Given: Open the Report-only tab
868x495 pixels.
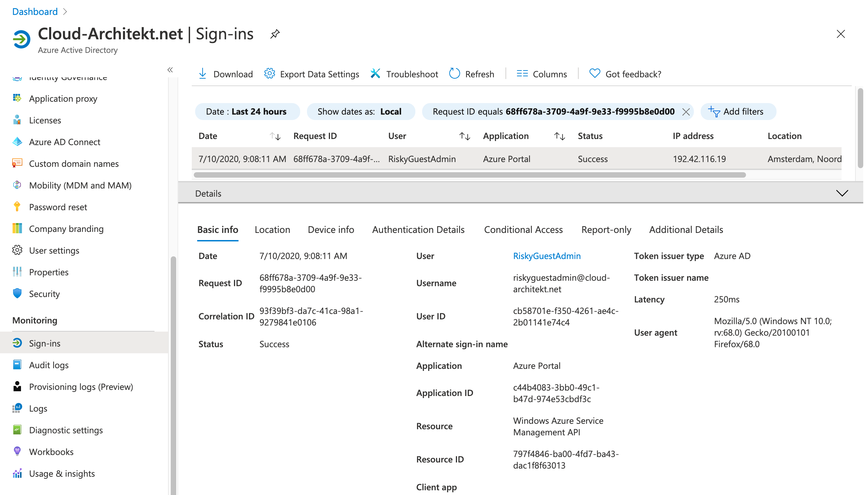Looking at the screenshot, I should (606, 230).
